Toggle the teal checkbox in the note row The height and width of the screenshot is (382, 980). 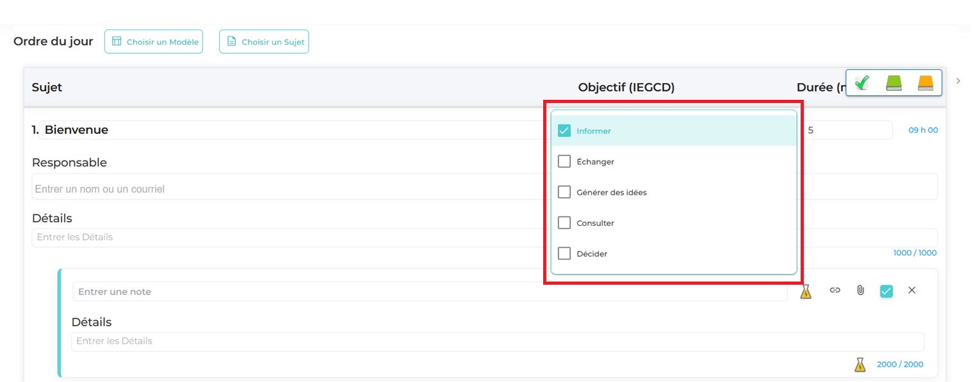tap(886, 291)
